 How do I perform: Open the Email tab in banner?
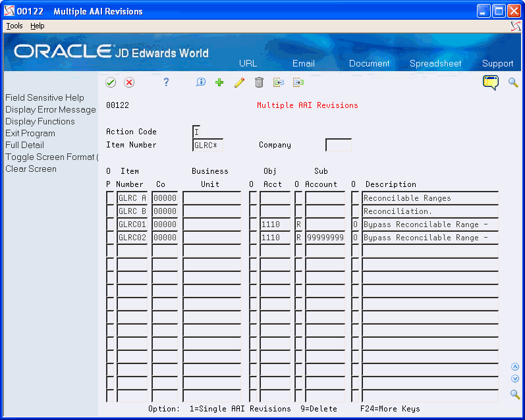[x=304, y=63]
